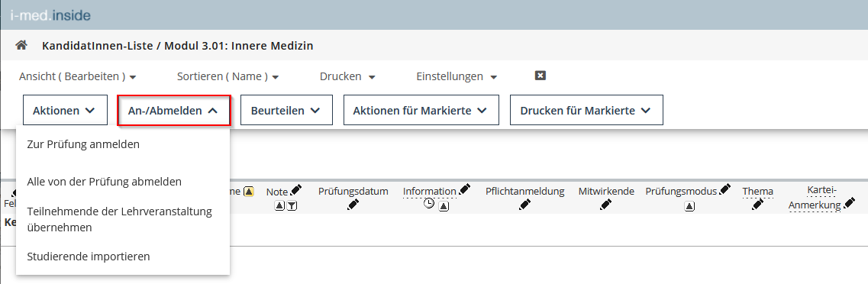
Task: Expand Aktionen für Markierte dropdown
Action: 421,110
